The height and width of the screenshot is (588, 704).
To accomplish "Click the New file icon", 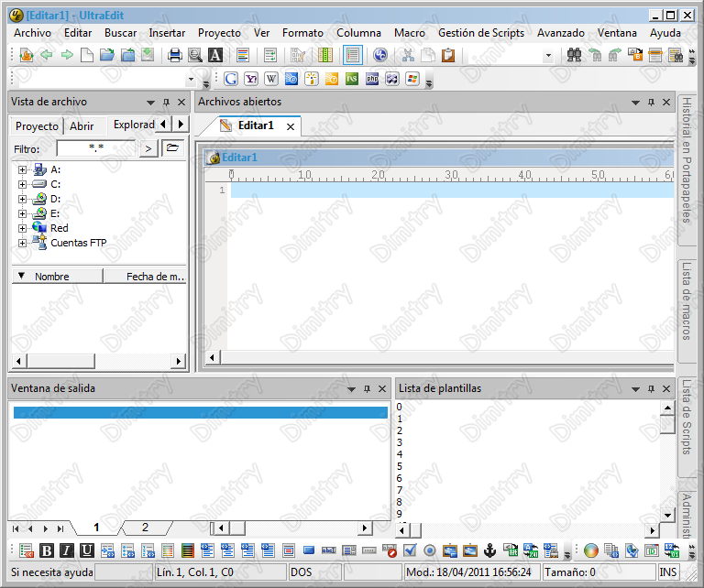I will coord(87,55).
